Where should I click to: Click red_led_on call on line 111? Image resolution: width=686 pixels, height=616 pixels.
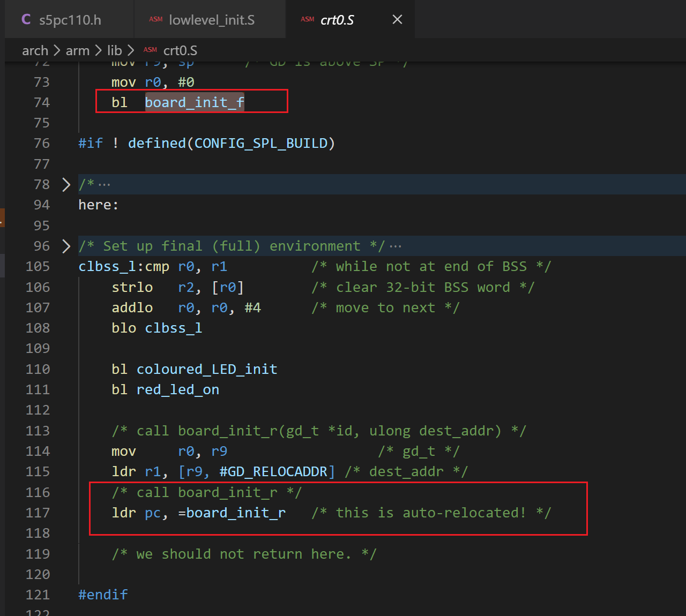(178, 389)
